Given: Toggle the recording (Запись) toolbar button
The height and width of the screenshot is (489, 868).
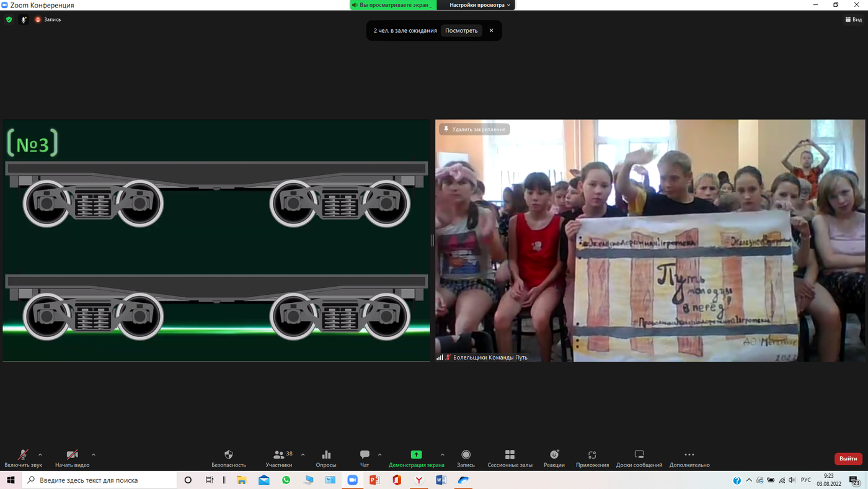Looking at the screenshot, I should (x=466, y=455).
